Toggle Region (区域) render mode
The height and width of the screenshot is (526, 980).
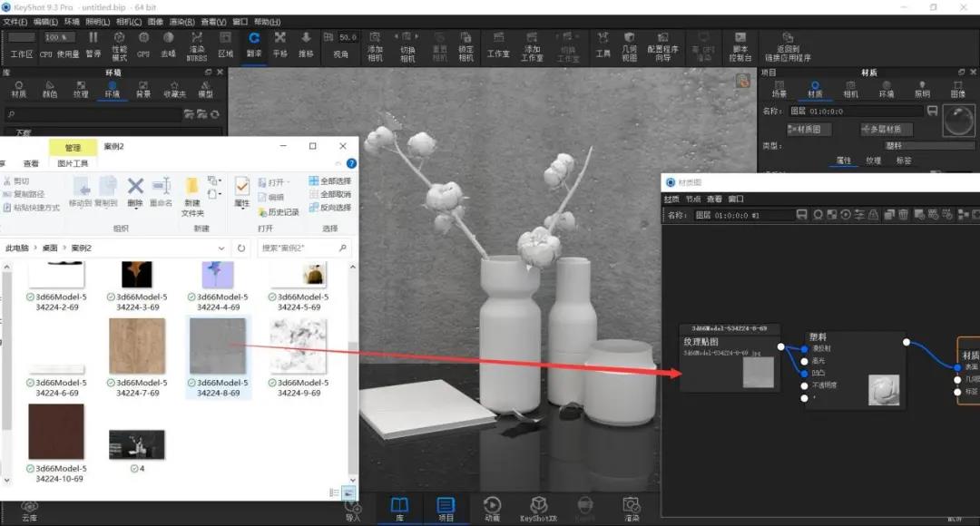(226, 45)
